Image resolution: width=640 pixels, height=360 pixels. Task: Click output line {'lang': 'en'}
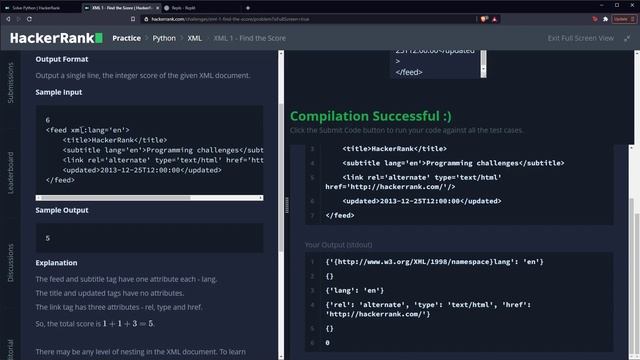click(355, 290)
